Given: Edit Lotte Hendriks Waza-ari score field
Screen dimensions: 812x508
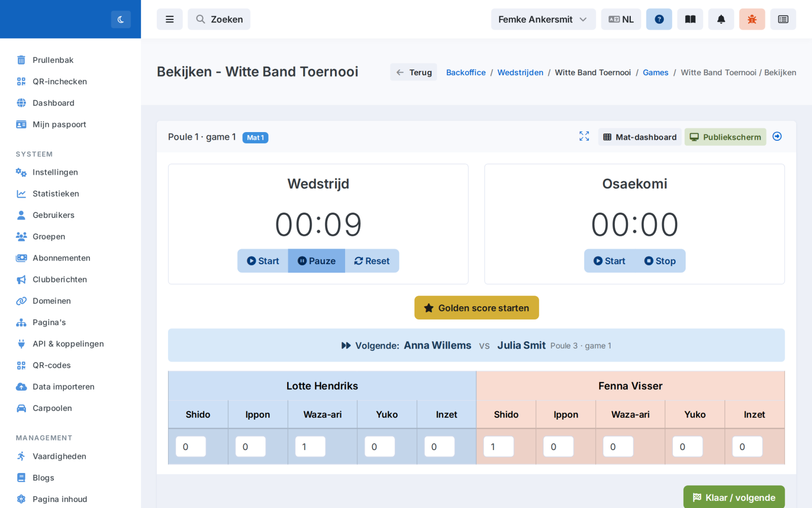Looking at the screenshot, I should coord(310,447).
